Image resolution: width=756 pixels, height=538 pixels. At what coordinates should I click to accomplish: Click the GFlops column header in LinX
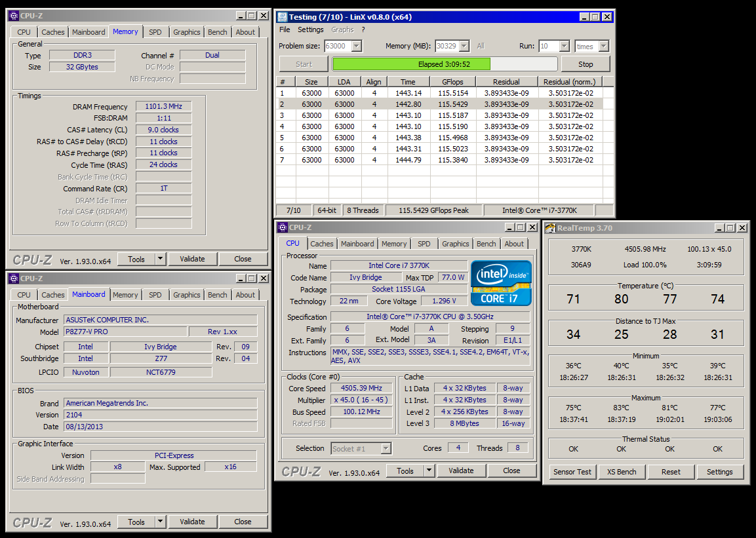pyautogui.click(x=452, y=82)
